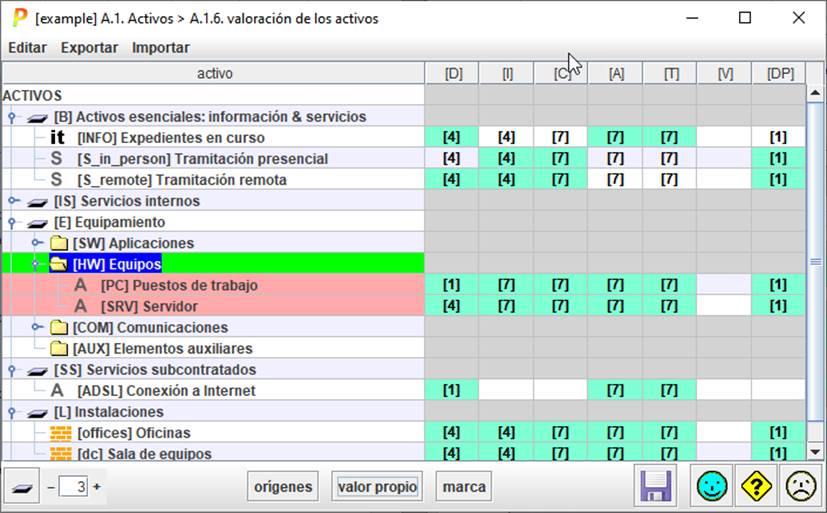This screenshot has width=827, height=513.
Task: Click the tree level number field
Action: click(x=74, y=487)
